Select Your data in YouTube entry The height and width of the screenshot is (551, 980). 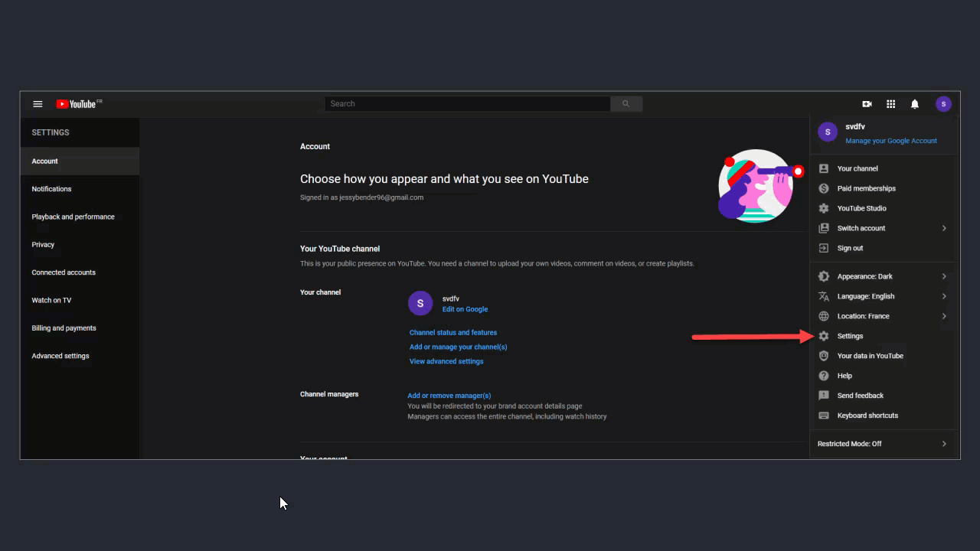pyautogui.click(x=884, y=356)
